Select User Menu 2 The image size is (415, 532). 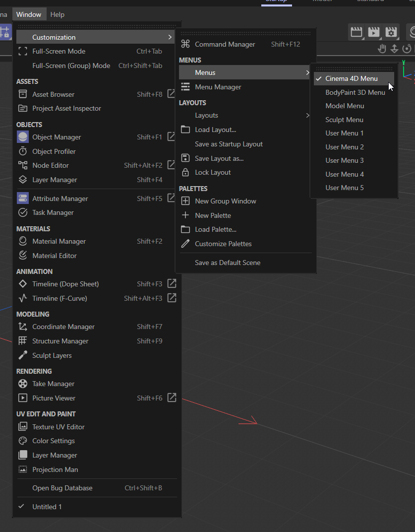pyautogui.click(x=354, y=147)
